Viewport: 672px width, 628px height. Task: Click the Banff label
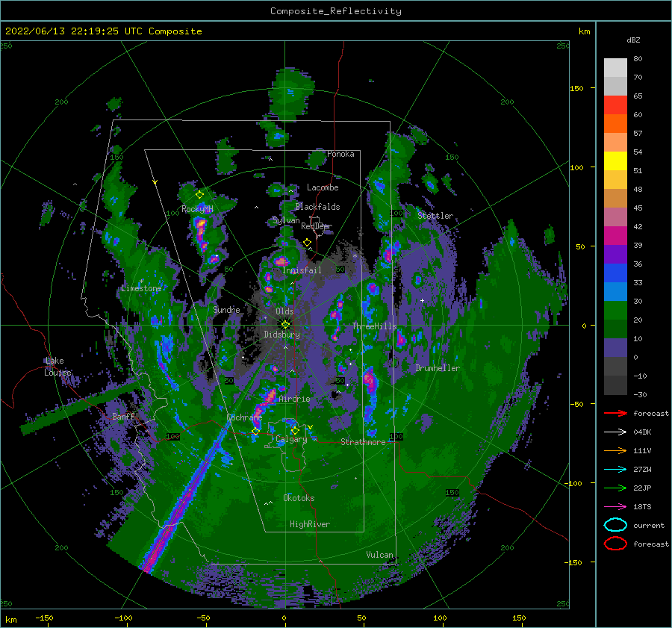tap(123, 416)
